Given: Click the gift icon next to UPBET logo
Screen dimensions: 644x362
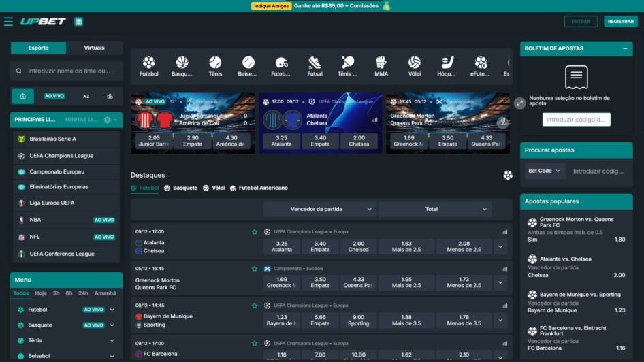Looking at the screenshot, I should 78,22.
